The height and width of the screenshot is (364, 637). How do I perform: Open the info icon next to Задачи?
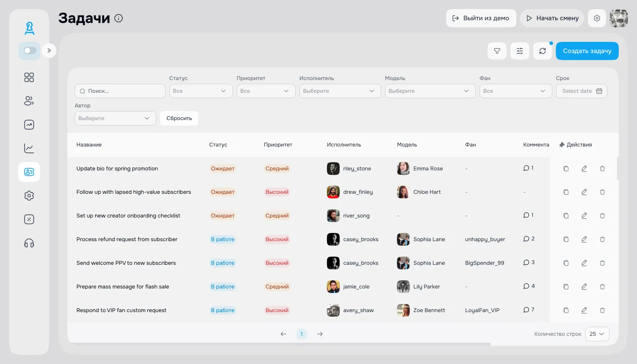pos(119,18)
